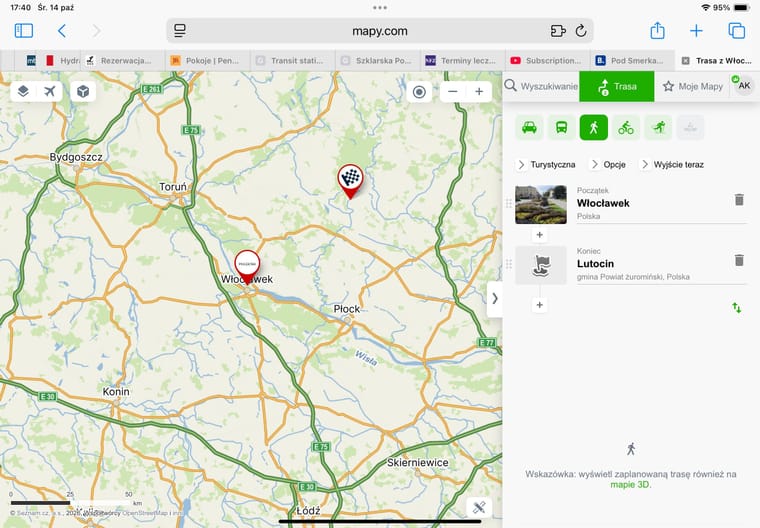Expand the Turystyczna route type options

coord(546,164)
